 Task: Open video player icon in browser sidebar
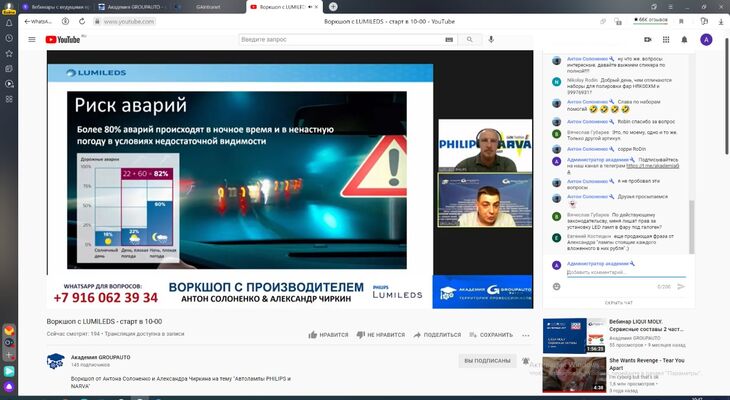coord(9,84)
